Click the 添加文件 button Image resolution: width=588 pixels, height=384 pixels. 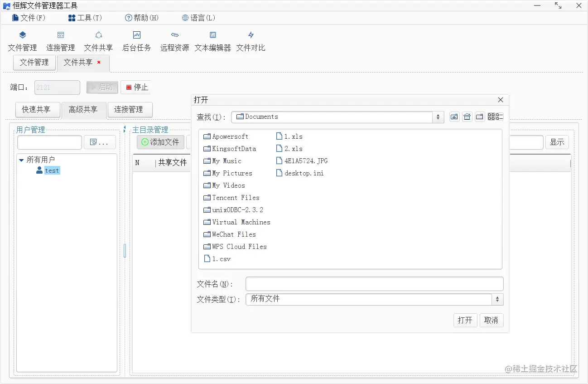coord(160,142)
